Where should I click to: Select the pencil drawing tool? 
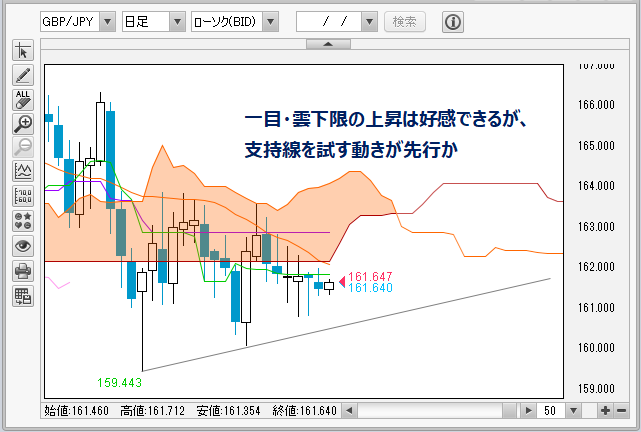click(x=23, y=75)
